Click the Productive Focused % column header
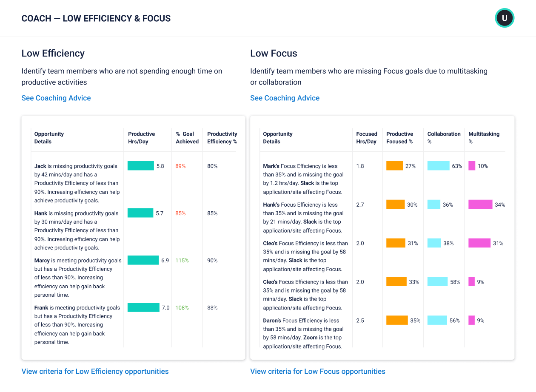The height and width of the screenshot is (392, 536). (399, 138)
